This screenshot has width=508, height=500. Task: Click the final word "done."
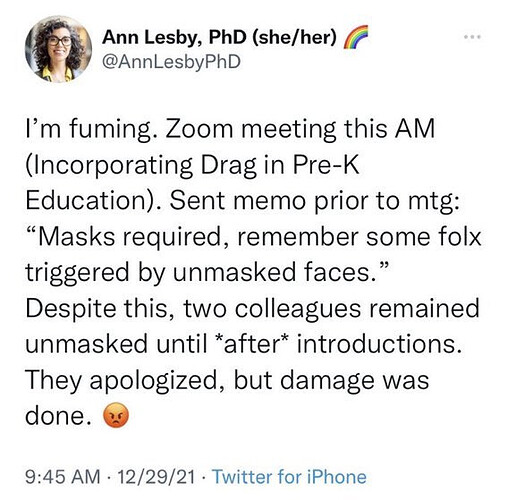tap(60, 416)
